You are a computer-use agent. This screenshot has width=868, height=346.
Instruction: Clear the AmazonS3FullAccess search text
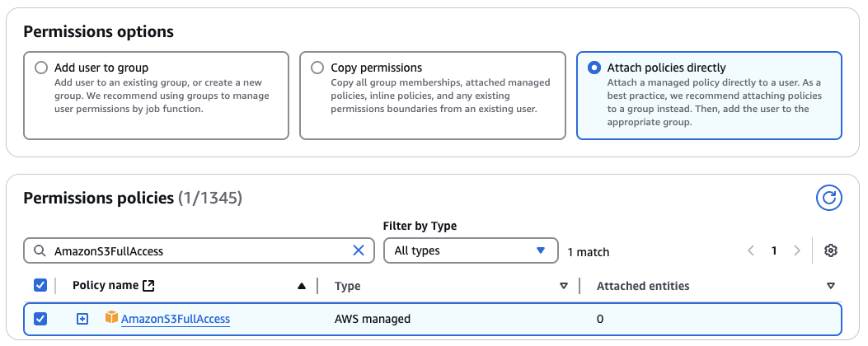pos(359,250)
